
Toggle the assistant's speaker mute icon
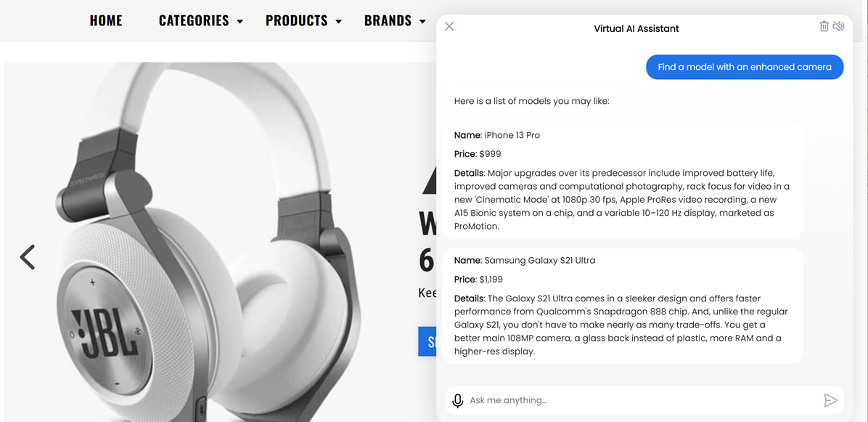(x=838, y=27)
